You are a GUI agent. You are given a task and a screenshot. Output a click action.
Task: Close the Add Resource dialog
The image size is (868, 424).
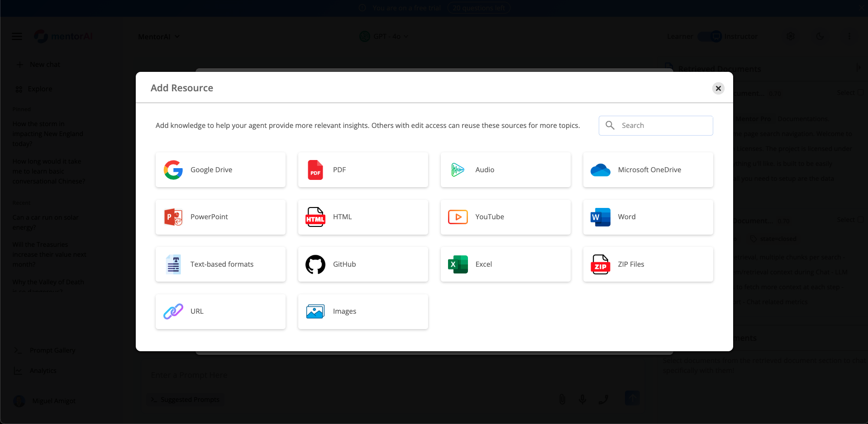[x=718, y=88]
